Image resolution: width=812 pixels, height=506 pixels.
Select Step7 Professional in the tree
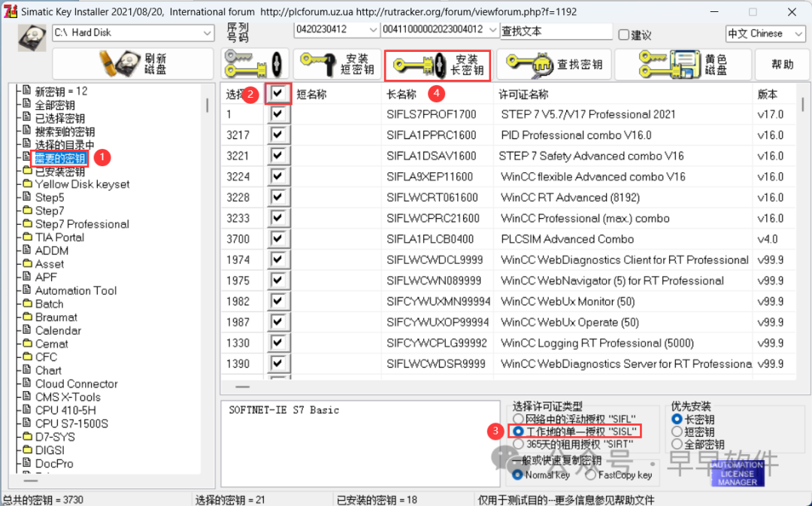[x=82, y=224]
